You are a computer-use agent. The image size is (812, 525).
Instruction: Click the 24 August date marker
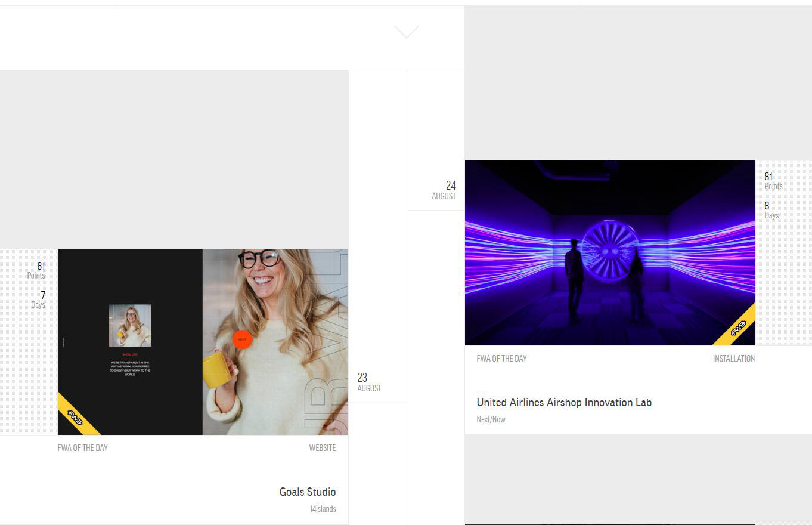(444, 190)
